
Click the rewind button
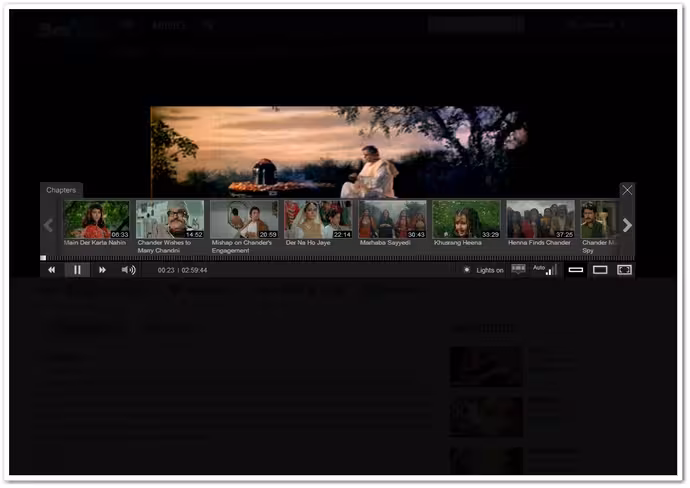click(51, 270)
